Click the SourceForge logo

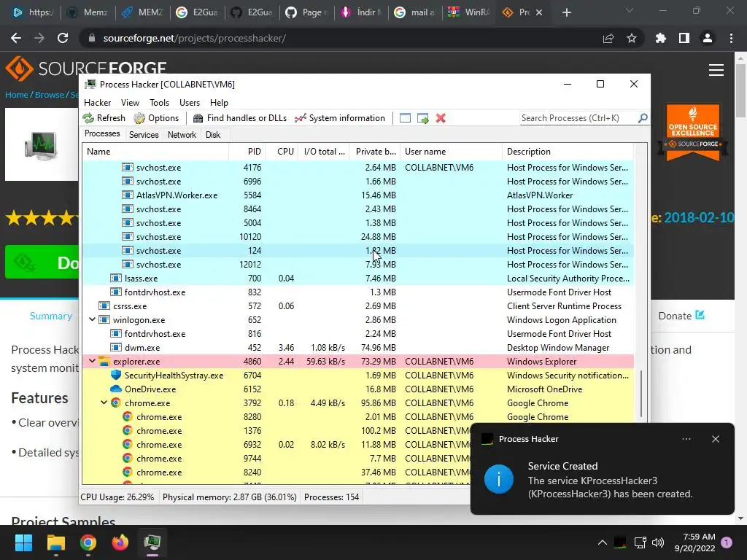point(86,69)
